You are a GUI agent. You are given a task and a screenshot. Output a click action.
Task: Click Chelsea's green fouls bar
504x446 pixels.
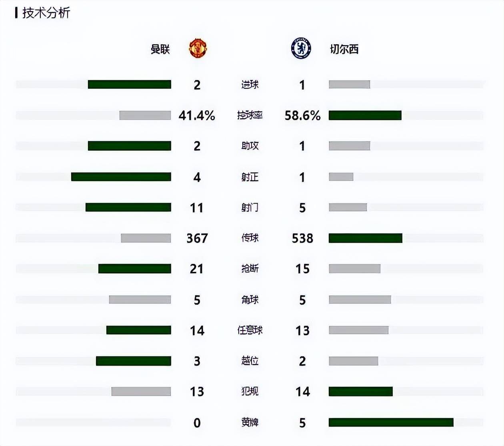(x=361, y=392)
